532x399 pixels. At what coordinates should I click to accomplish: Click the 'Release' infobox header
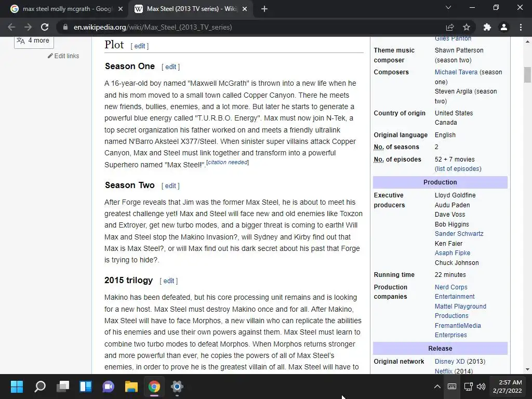click(x=440, y=349)
